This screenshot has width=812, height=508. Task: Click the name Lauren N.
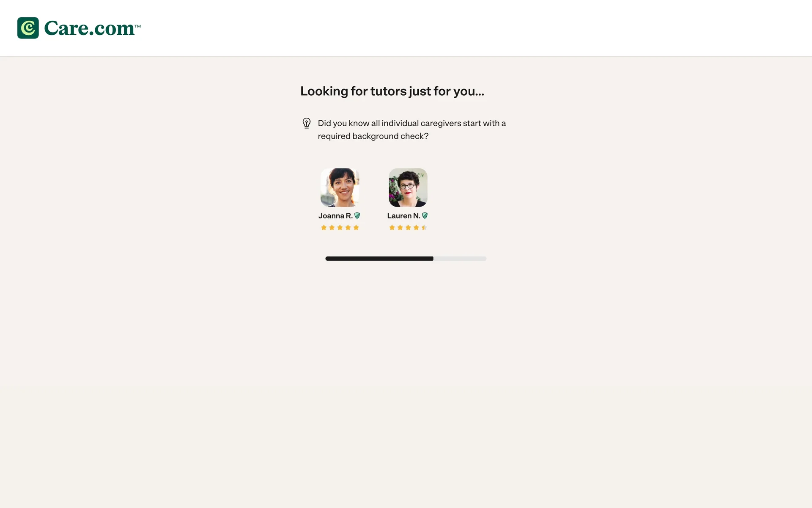403,216
